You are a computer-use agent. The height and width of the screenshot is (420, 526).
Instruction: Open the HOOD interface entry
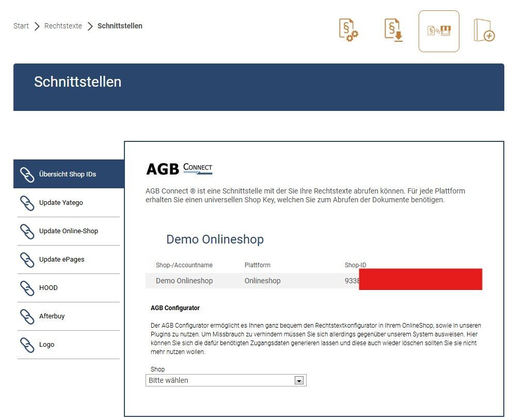coord(69,288)
